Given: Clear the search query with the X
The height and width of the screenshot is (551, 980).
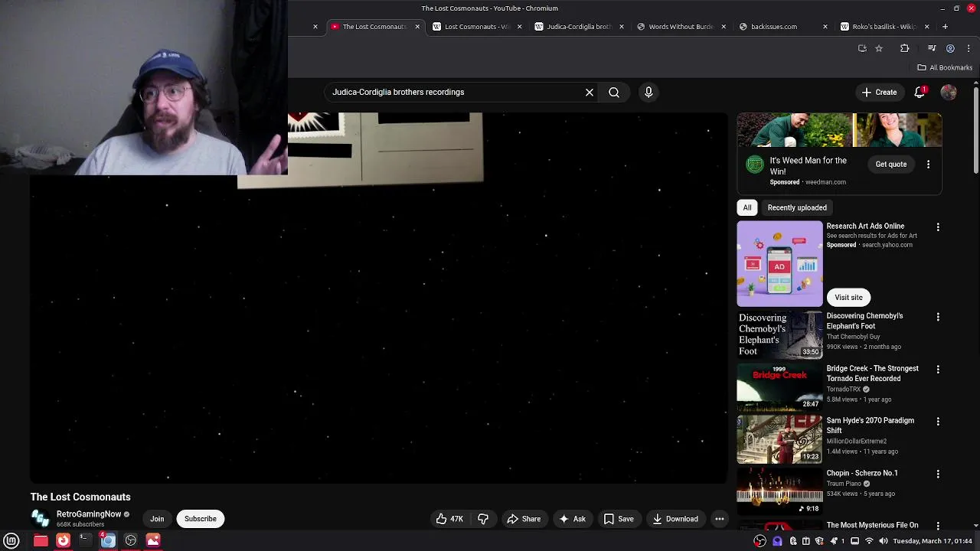Looking at the screenshot, I should [590, 92].
